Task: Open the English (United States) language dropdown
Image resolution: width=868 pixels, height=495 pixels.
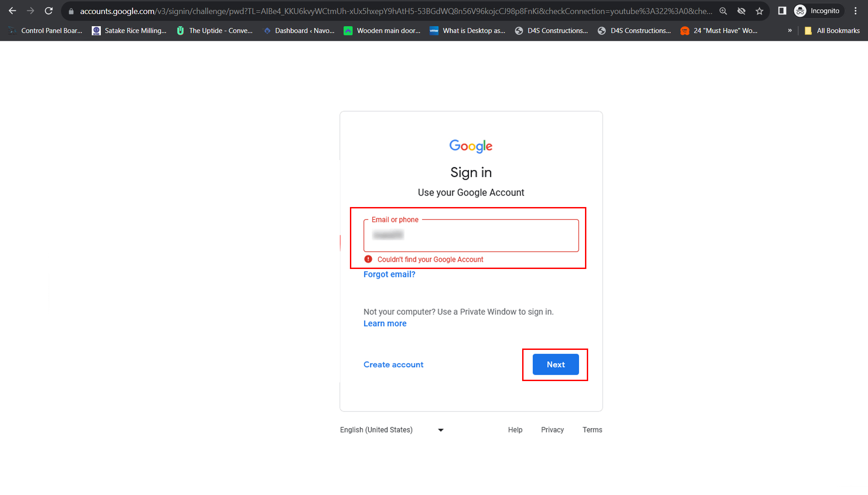Action: point(392,430)
